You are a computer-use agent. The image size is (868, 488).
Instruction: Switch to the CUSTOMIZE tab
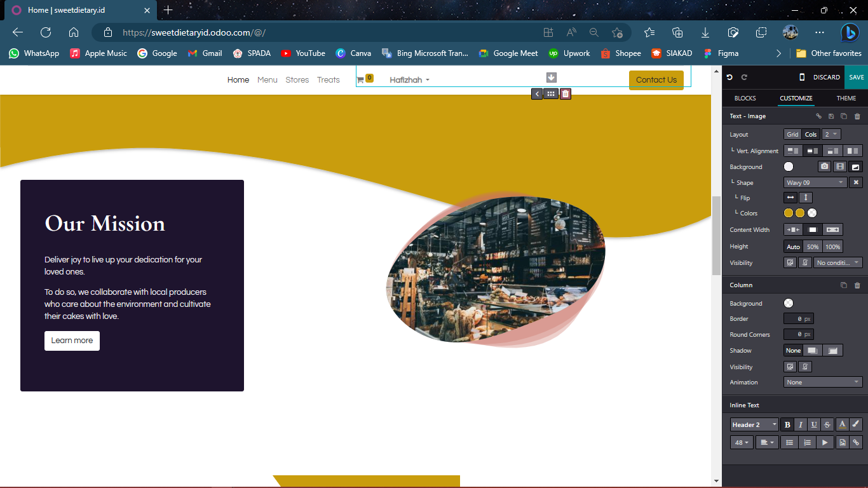[x=796, y=98]
